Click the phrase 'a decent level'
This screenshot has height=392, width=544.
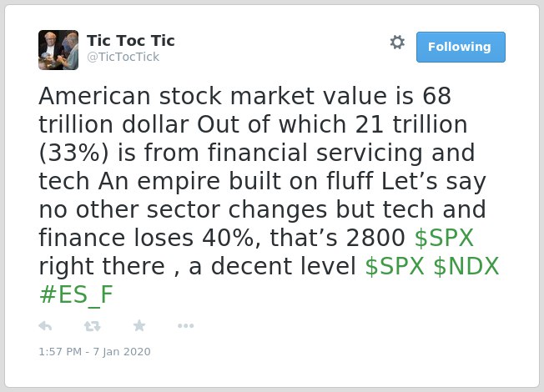coord(273,266)
